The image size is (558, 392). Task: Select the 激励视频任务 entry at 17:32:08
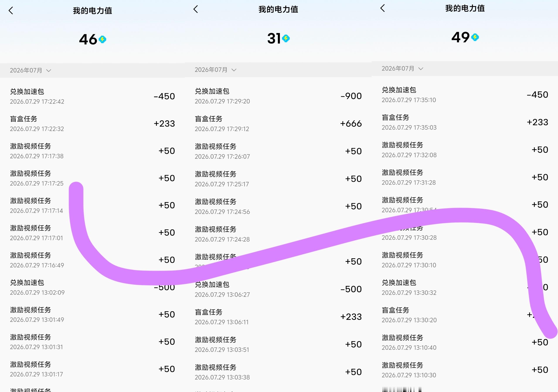pos(465,150)
